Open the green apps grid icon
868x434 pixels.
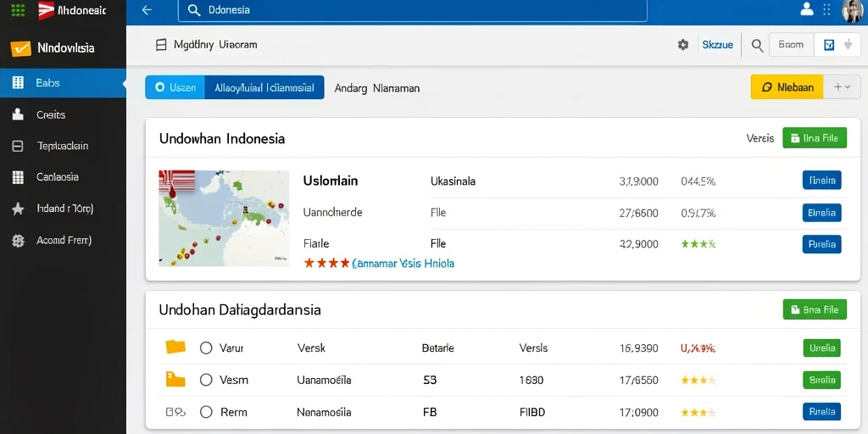pyautogui.click(x=18, y=10)
